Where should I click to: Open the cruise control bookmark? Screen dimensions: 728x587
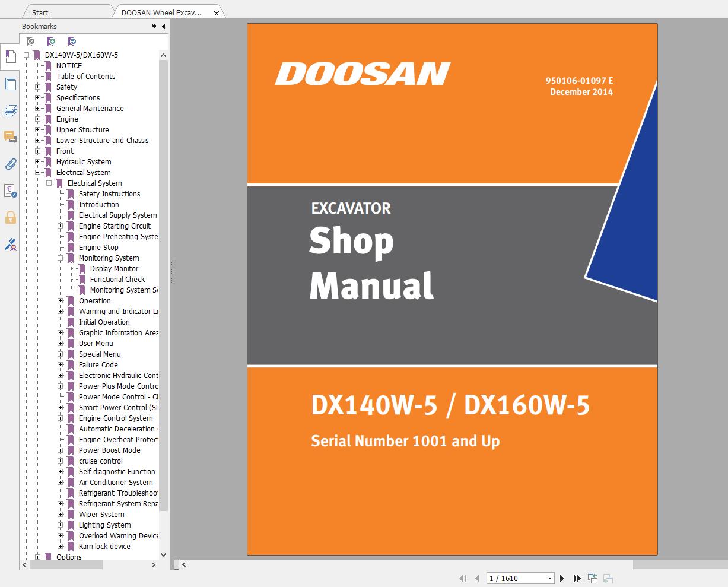[x=100, y=461]
